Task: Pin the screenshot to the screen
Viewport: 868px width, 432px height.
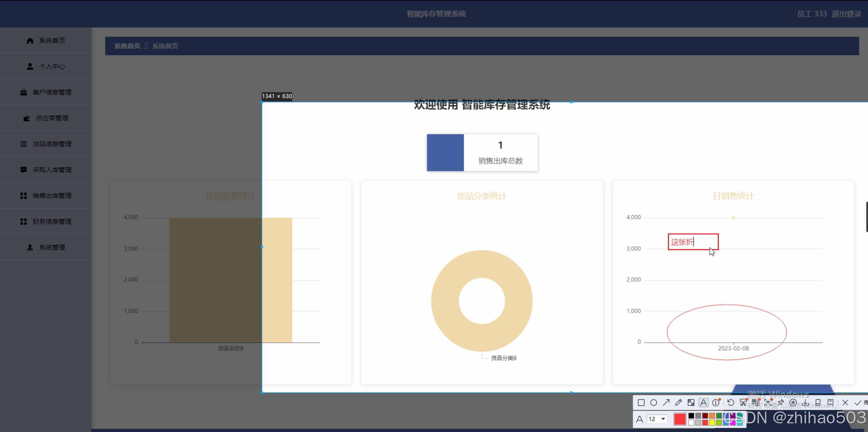Action: pyautogui.click(x=781, y=403)
